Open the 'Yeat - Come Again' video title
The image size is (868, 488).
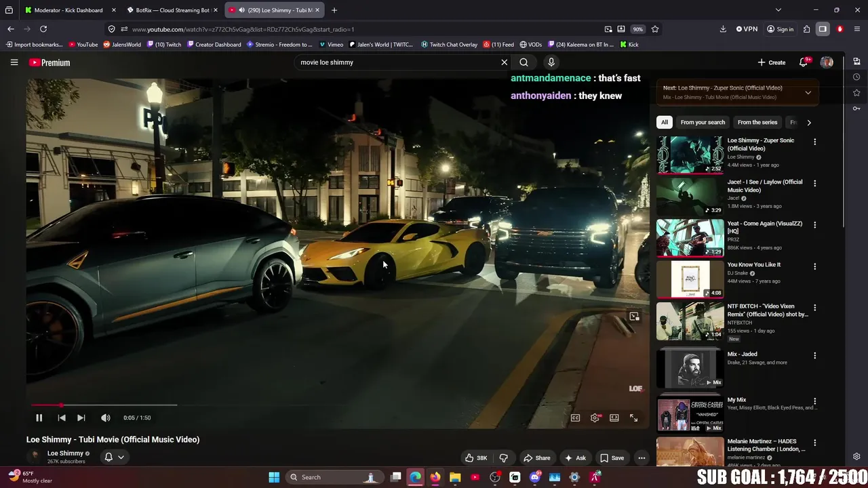[765, 227]
